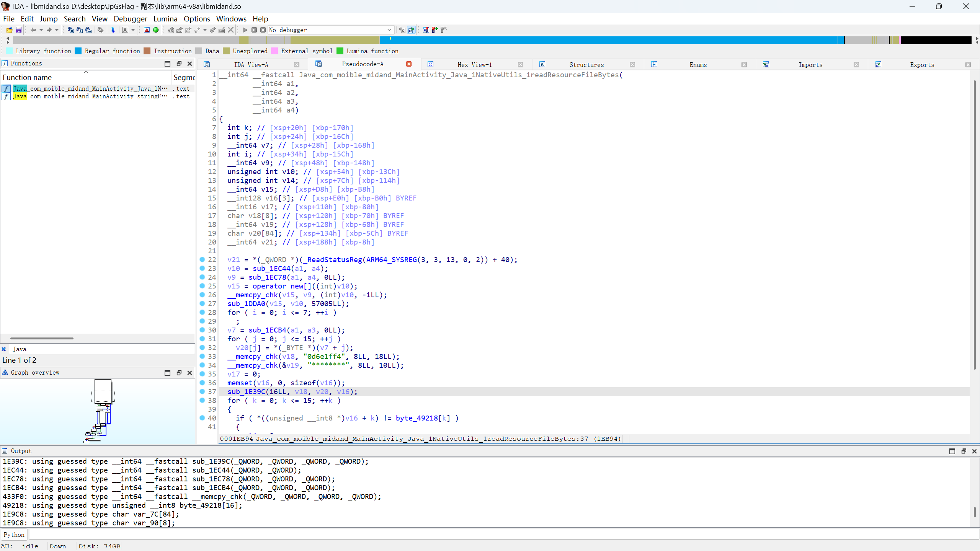Click the Java function filter field
Screen dimensions: 980x551
(103, 349)
